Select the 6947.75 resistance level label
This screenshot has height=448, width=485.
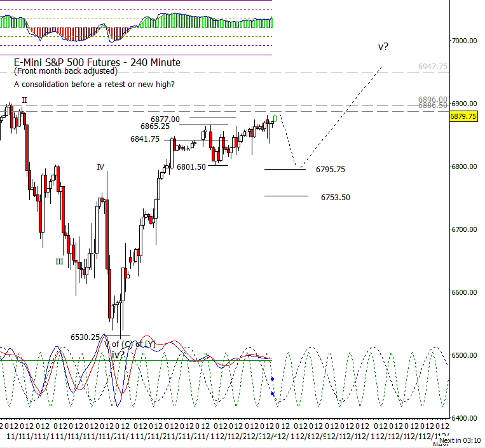click(433, 67)
